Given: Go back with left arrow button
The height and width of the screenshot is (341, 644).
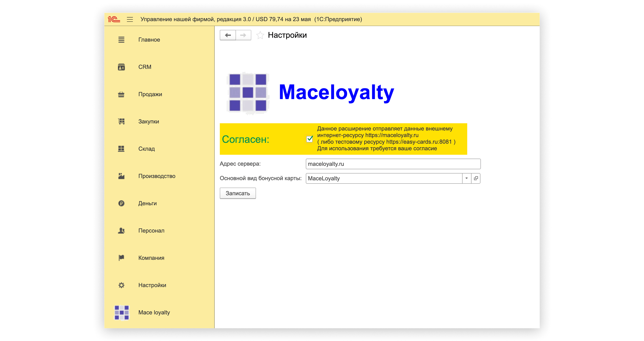Looking at the screenshot, I should point(228,35).
